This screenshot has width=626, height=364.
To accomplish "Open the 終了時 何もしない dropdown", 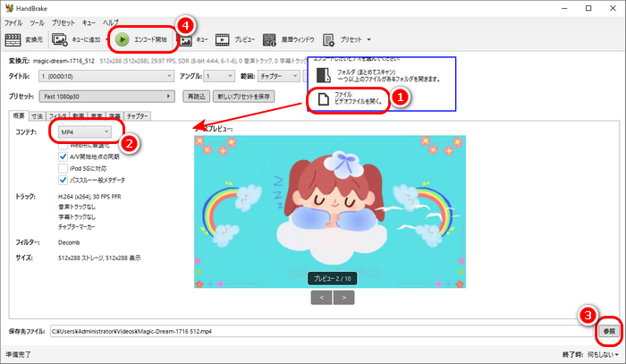I will pyautogui.click(x=603, y=354).
